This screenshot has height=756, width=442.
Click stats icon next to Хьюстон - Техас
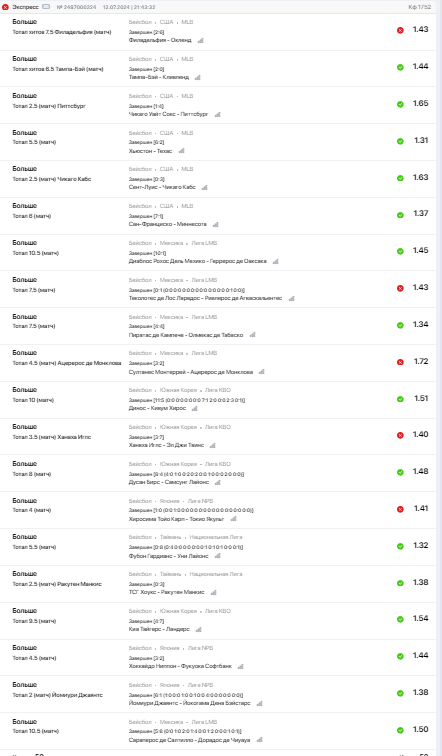coord(181,151)
